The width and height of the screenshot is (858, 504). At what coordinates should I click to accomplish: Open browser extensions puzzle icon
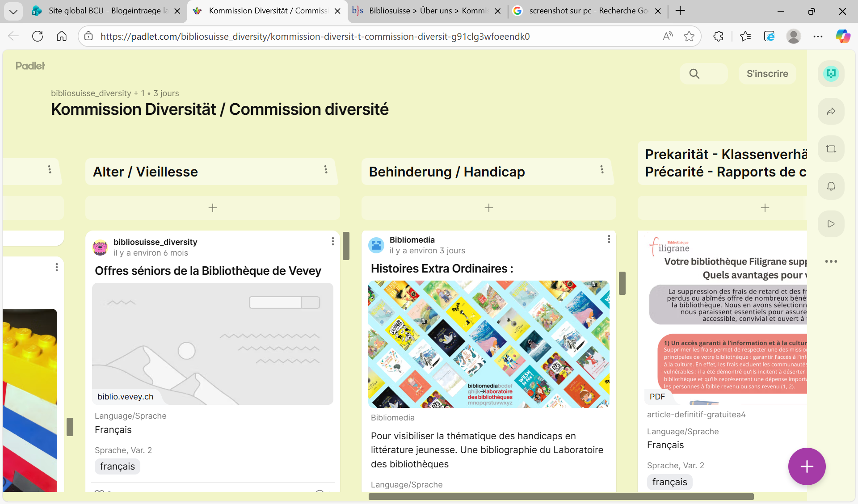[x=718, y=36]
